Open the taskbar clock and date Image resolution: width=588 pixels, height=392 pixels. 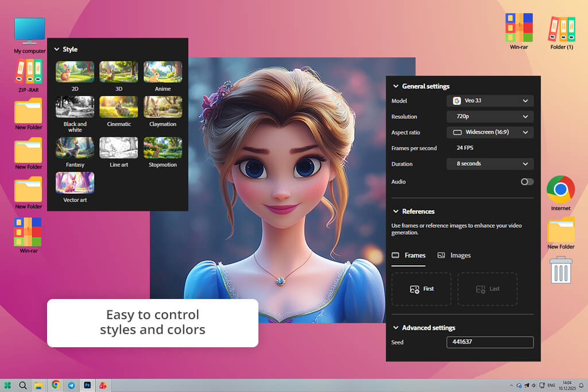[x=567, y=385]
